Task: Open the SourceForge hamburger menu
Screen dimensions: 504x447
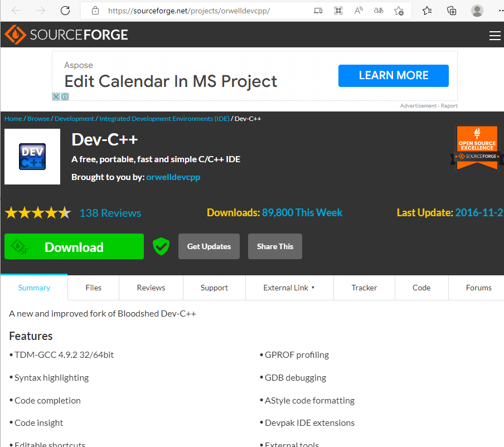Action: point(495,35)
